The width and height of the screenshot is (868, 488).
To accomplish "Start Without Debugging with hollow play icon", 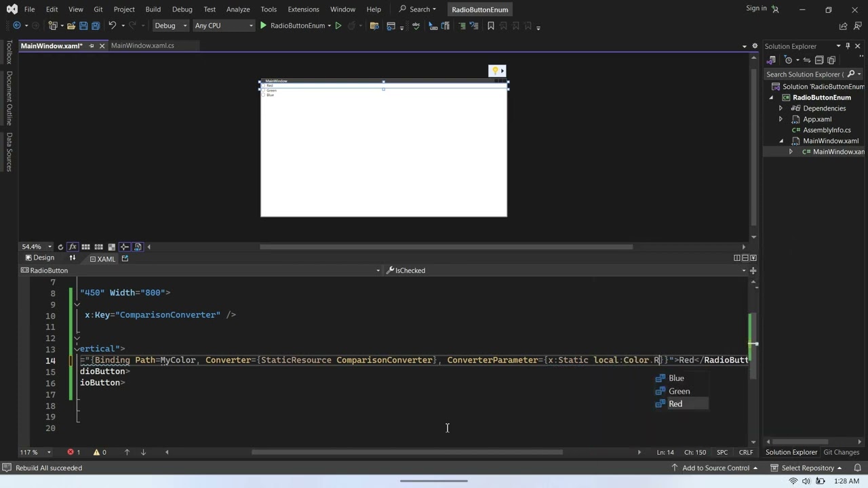I will click(338, 26).
